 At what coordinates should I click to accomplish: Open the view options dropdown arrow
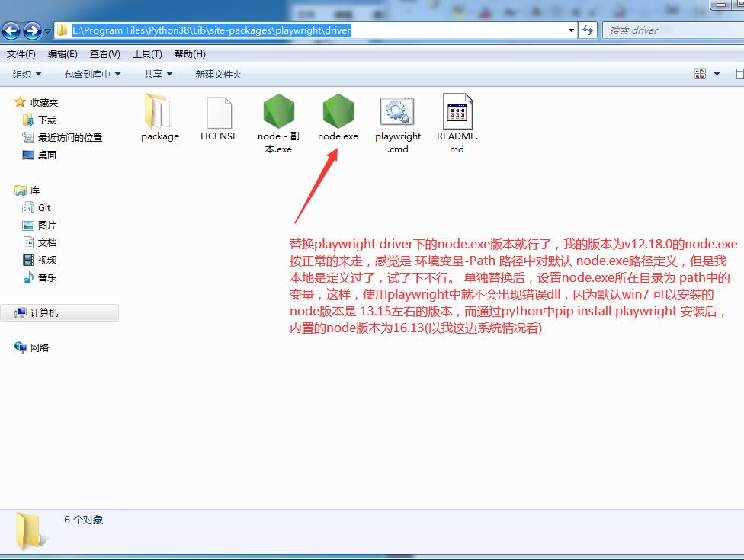point(717,73)
